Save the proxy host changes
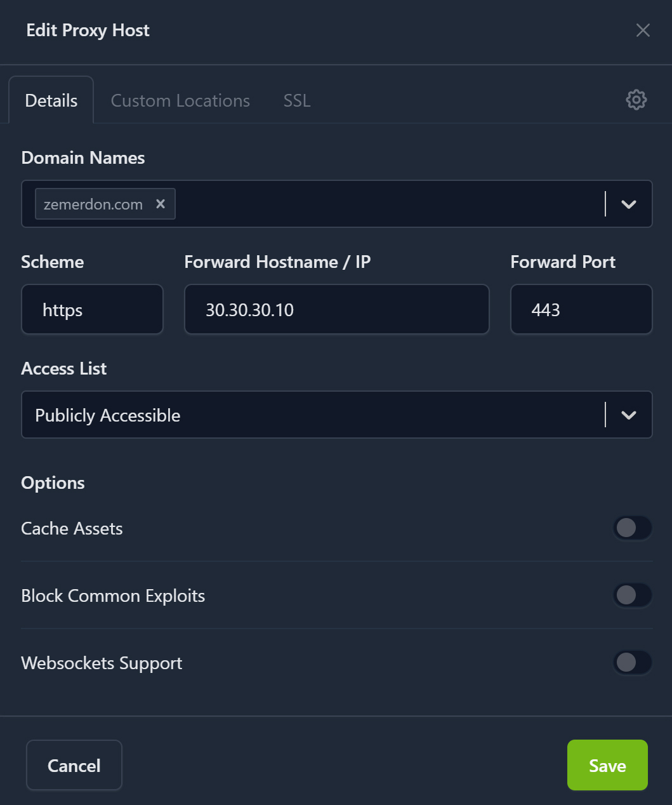Viewport: 672px width, 805px height. coord(607,765)
